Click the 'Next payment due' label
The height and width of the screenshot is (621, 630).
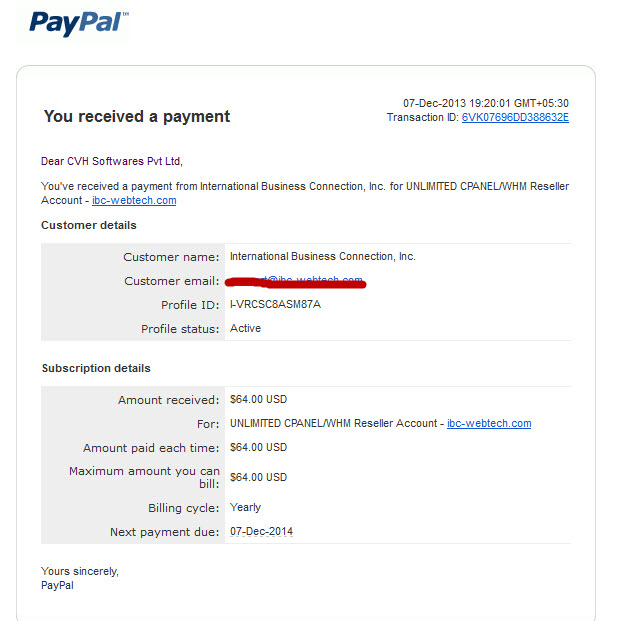pyautogui.click(x=165, y=532)
